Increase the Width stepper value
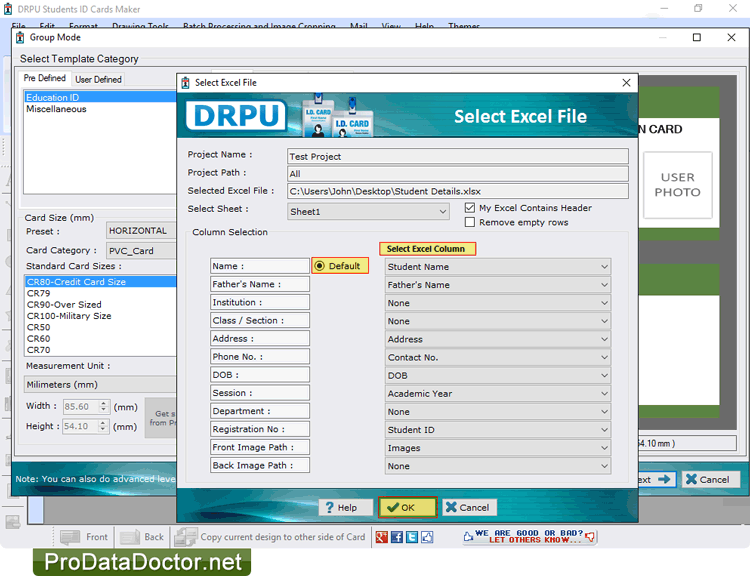This screenshot has width=750, height=576. click(x=104, y=403)
